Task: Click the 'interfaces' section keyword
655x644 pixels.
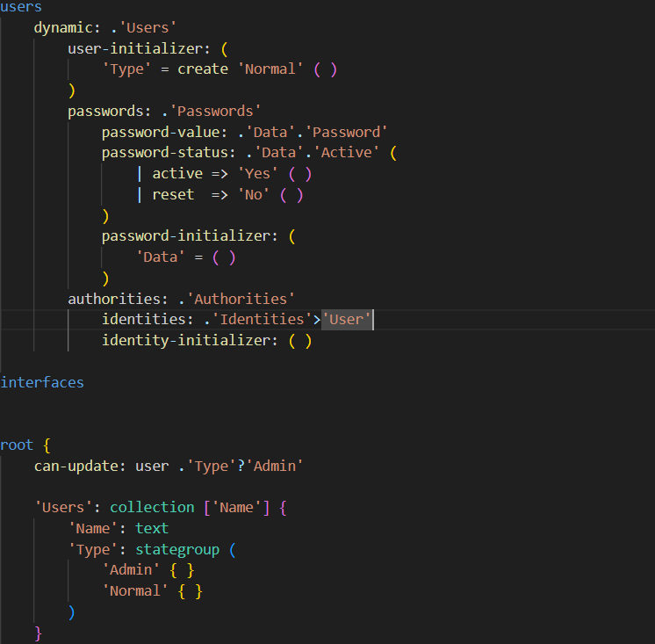Action: [x=42, y=382]
